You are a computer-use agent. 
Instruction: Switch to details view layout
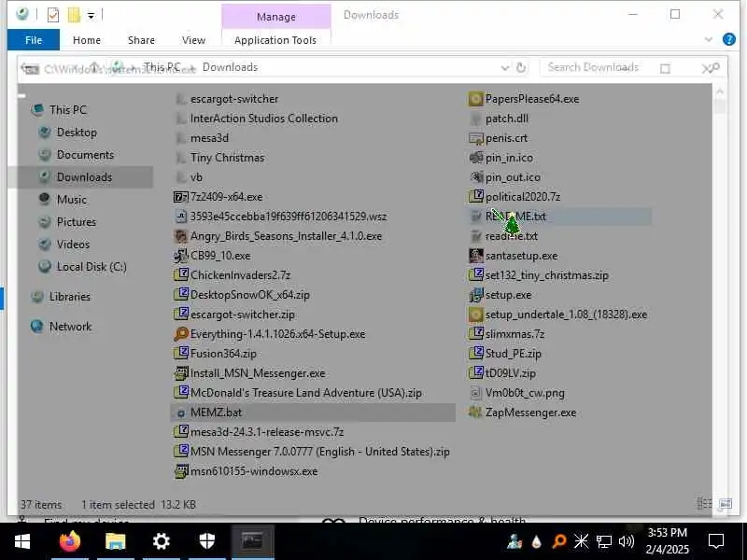(705, 504)
